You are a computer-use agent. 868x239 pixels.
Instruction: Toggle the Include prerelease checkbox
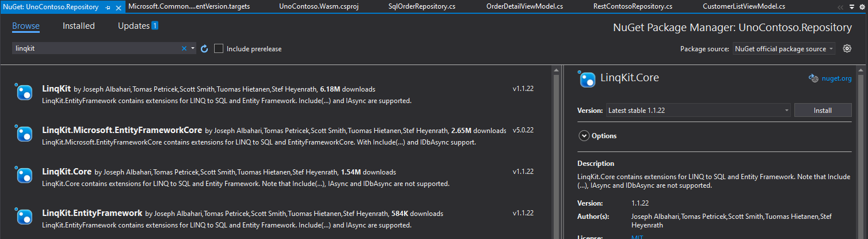[219, 49]
